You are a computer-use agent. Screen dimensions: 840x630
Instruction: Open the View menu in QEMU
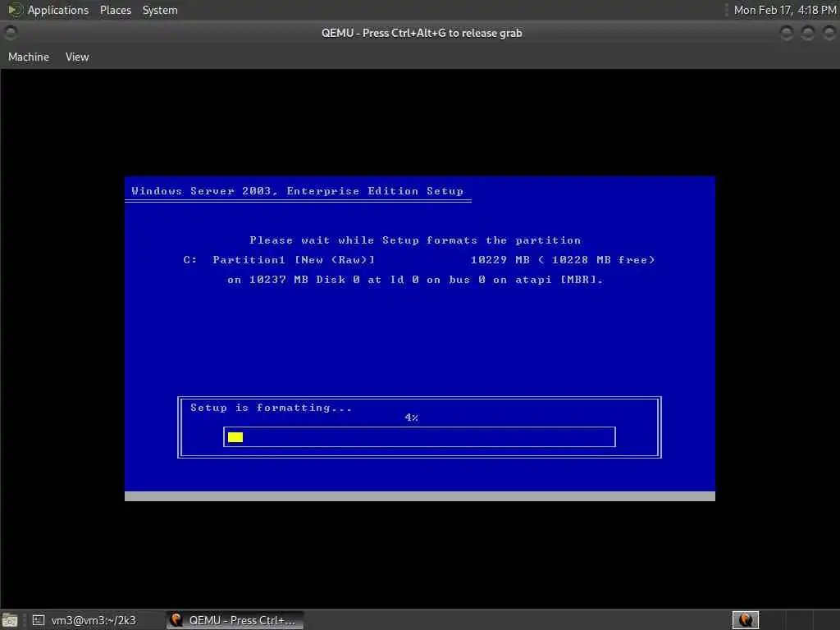77,57
